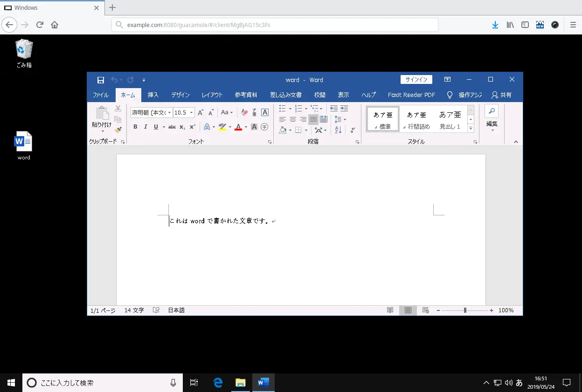This screenshot has width=582, height=392.
Task: Apply the enclosed character (字) icon
Action: tap(264, 127)
